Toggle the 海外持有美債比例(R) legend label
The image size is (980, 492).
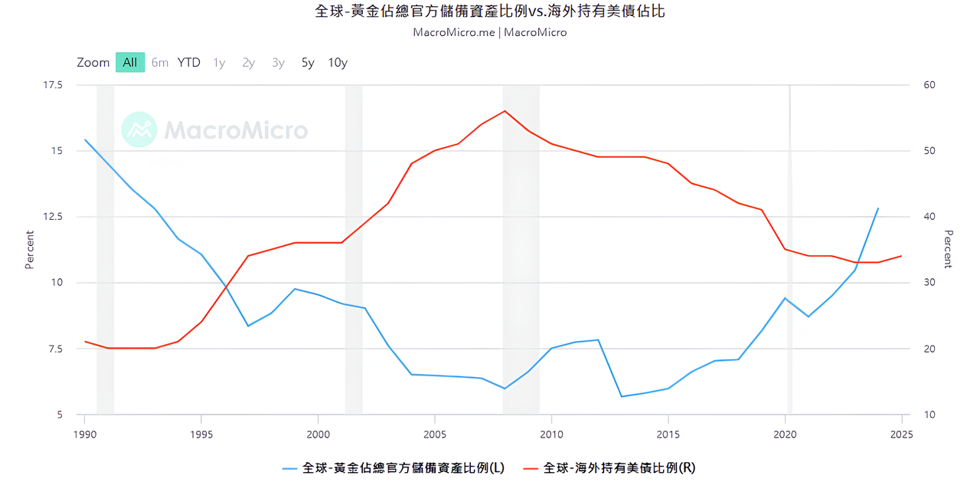[x=619, y=467]
